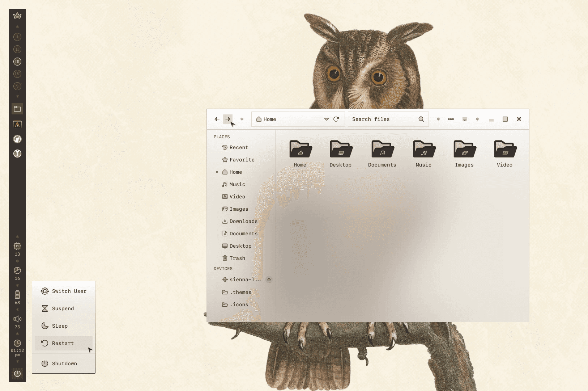Reload the current folder
This screenshot has height=391, width=588.
[336, 119]
